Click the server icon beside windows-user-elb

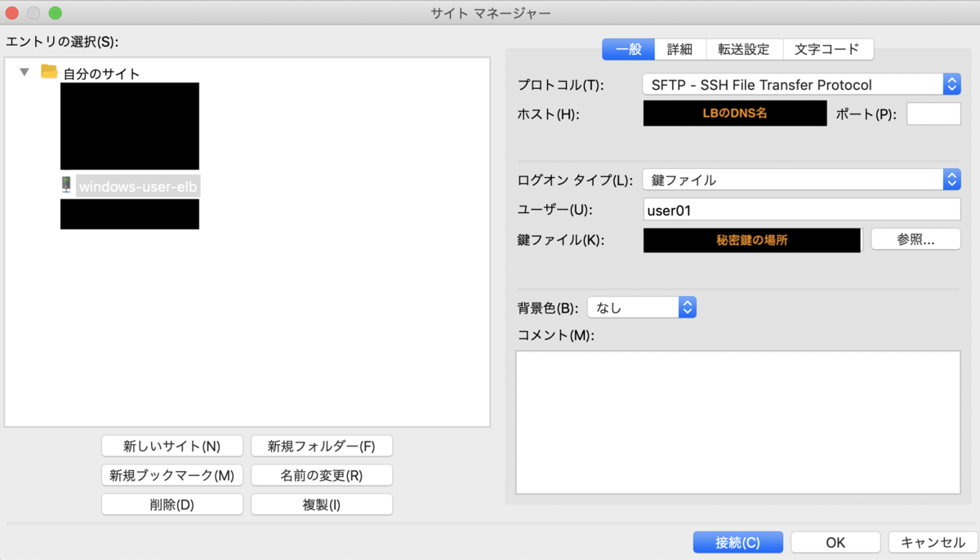coord(65,185)
